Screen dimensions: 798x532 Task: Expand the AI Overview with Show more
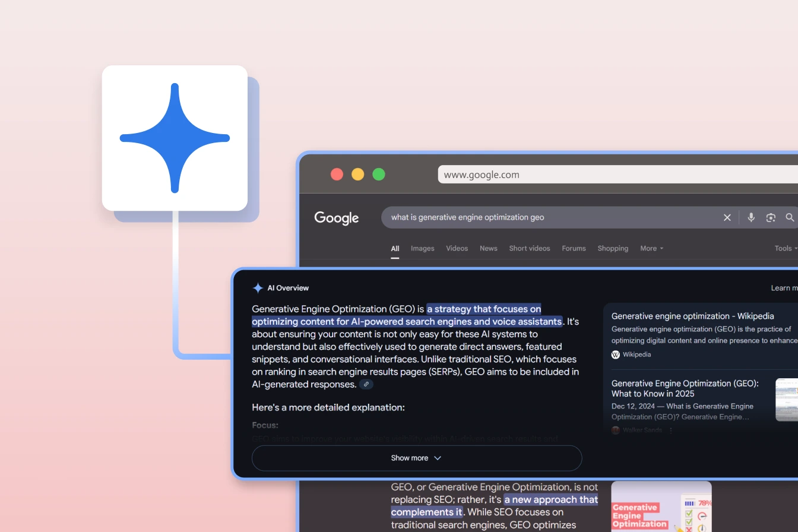tap(416, 458)
